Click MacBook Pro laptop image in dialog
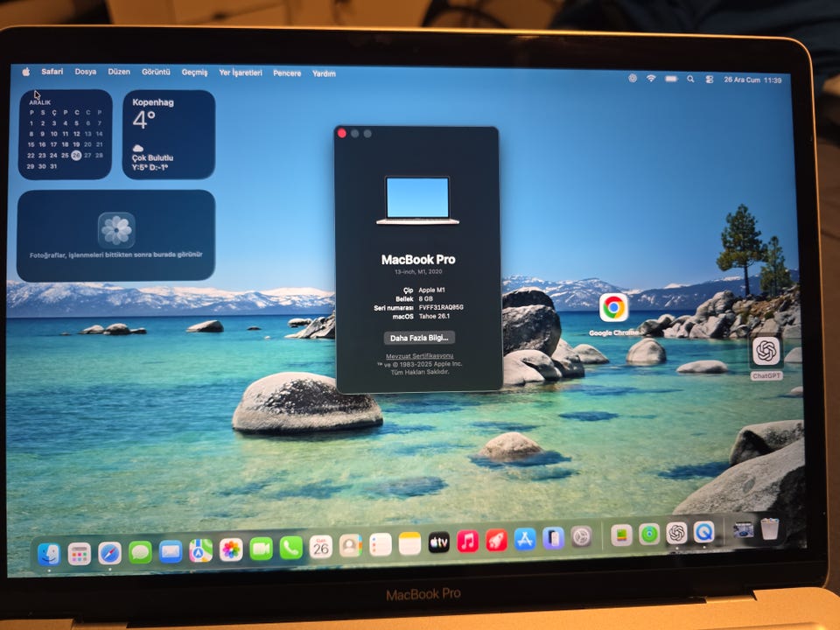Viewport: 840px width, 630px height. [418, 200]
